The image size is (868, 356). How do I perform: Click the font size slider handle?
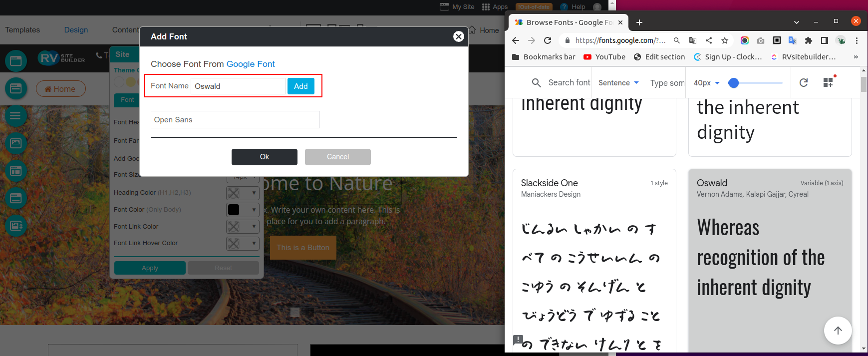pos(733,83)
